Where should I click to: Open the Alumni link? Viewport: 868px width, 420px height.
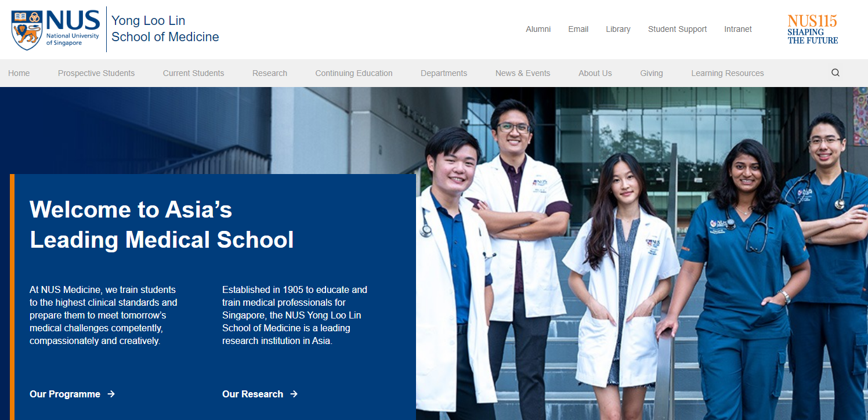(x=538, y=29)
